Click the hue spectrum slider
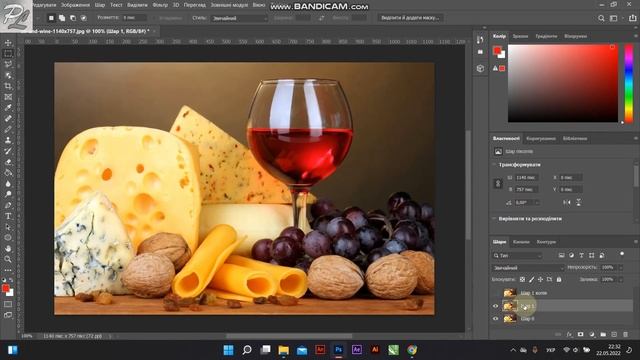 pyautogui.click(x=629, y=84)
